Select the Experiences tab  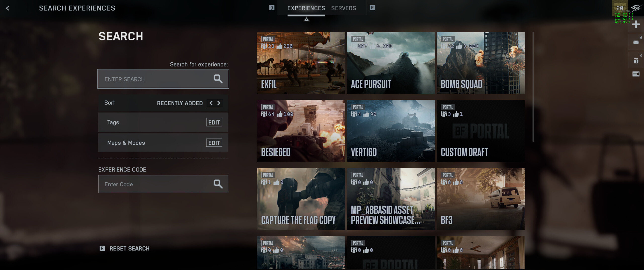pos(306,8)
